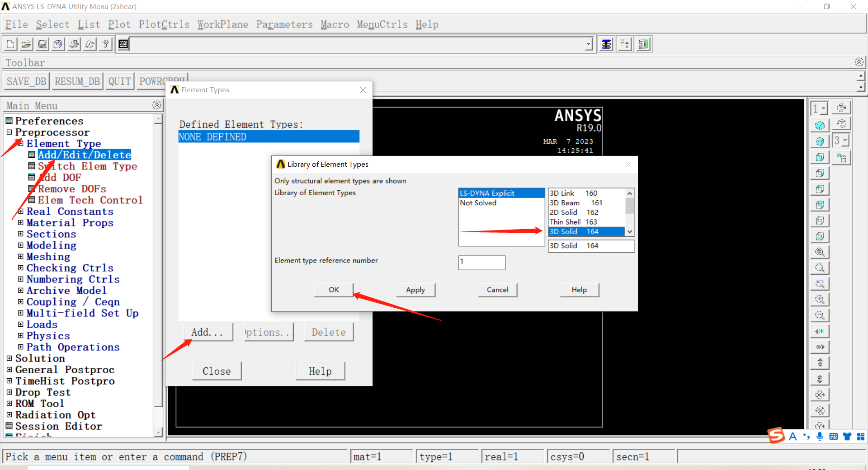
Task: Open the Contact Manager icon
Action: pyautogui.click(x=643, y=44)
